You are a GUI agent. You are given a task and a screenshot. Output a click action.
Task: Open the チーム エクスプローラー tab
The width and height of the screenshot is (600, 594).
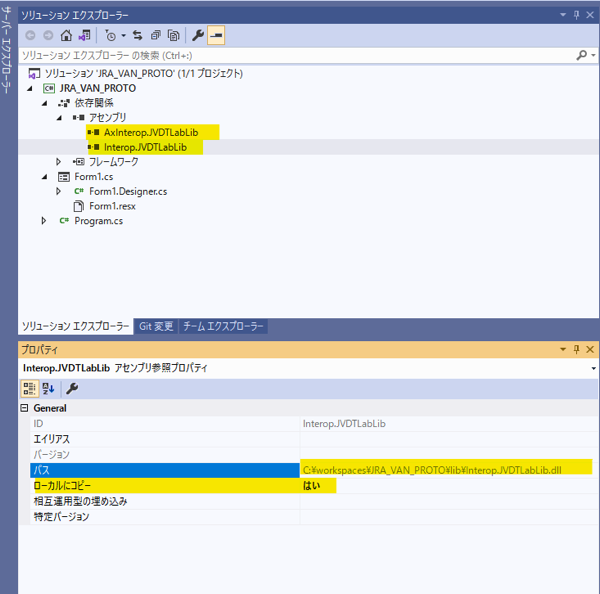(223, 326)
